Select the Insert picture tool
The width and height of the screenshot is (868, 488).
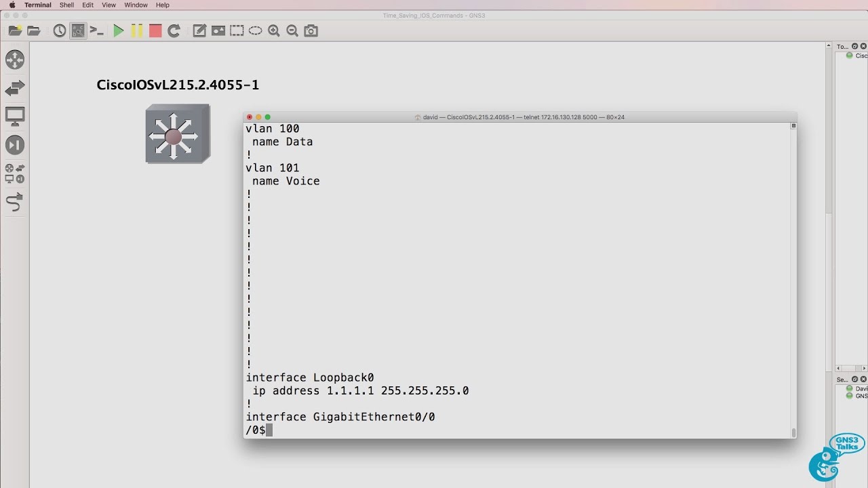pos(218,30)
